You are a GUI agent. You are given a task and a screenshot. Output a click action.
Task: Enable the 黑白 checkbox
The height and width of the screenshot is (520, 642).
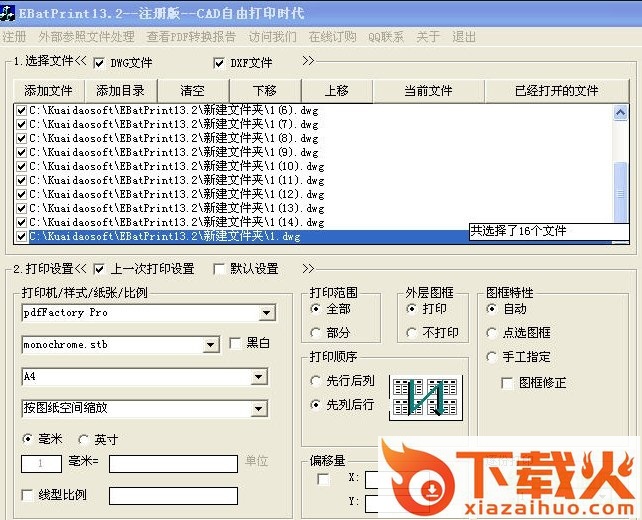click(235, 343)
